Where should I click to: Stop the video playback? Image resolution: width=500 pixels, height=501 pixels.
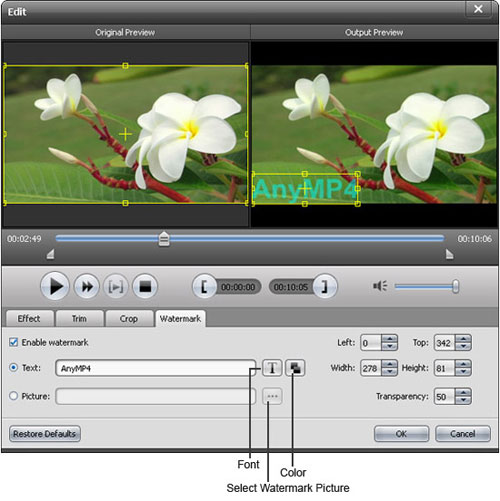pos(145,286)
